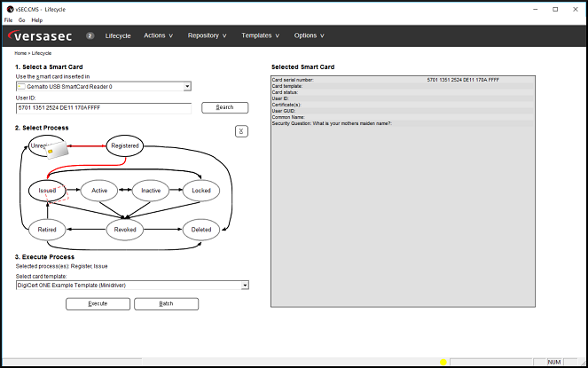Click the reset diagram icon button
The width and height of the screenshot is (588, 368).
click(x=241, y=131)
